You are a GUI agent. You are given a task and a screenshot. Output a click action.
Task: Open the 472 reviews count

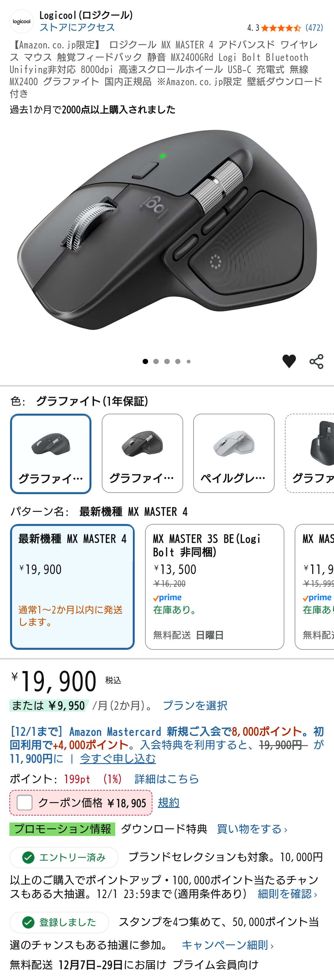314,28
